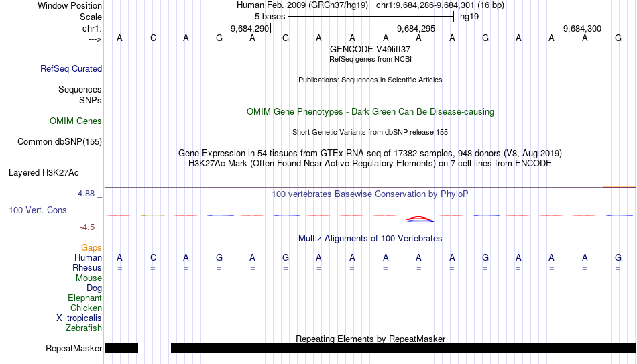
Task: Click the Mouse species label
Action: 89,278
